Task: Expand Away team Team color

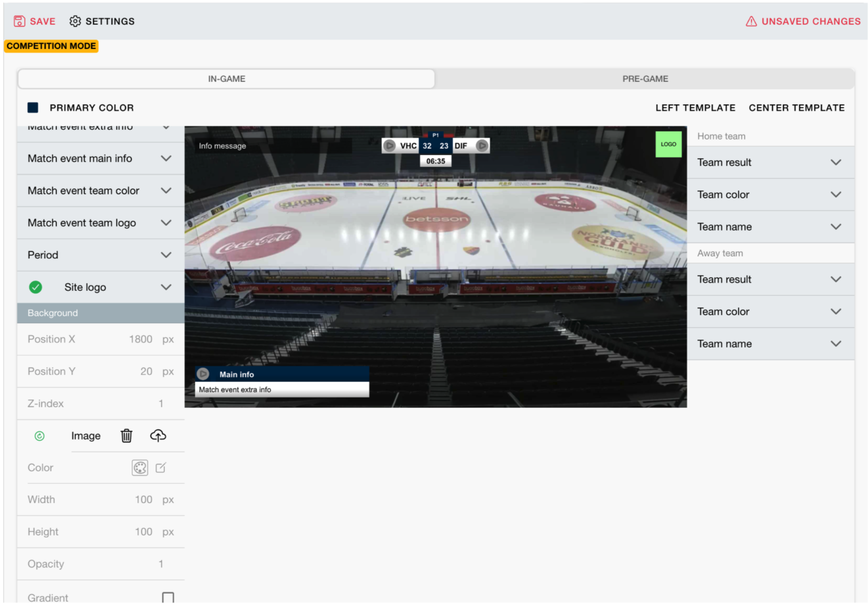Action: click(x=770, y=311)
